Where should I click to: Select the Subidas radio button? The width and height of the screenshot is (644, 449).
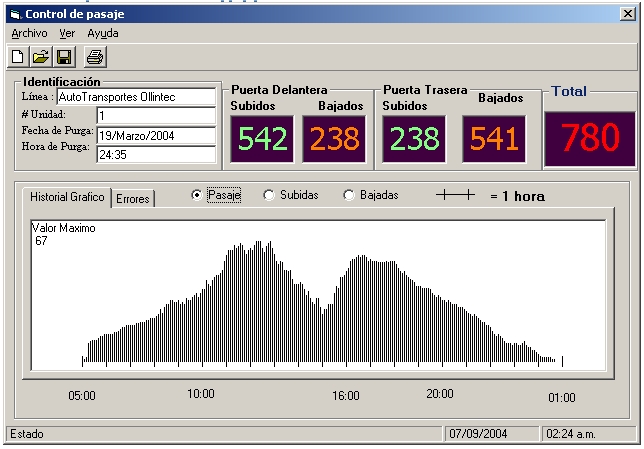269,196
